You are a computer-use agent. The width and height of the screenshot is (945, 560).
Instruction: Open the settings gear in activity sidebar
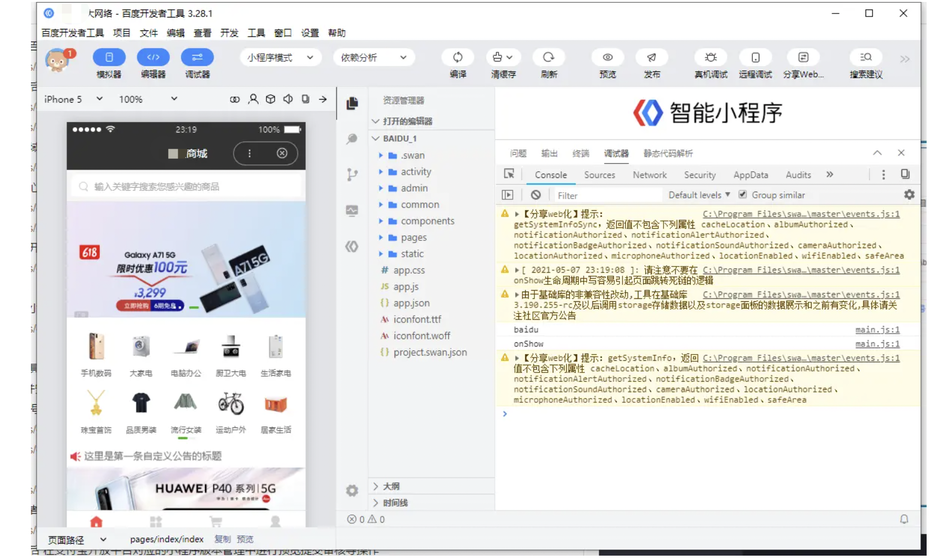coord(352,491)
